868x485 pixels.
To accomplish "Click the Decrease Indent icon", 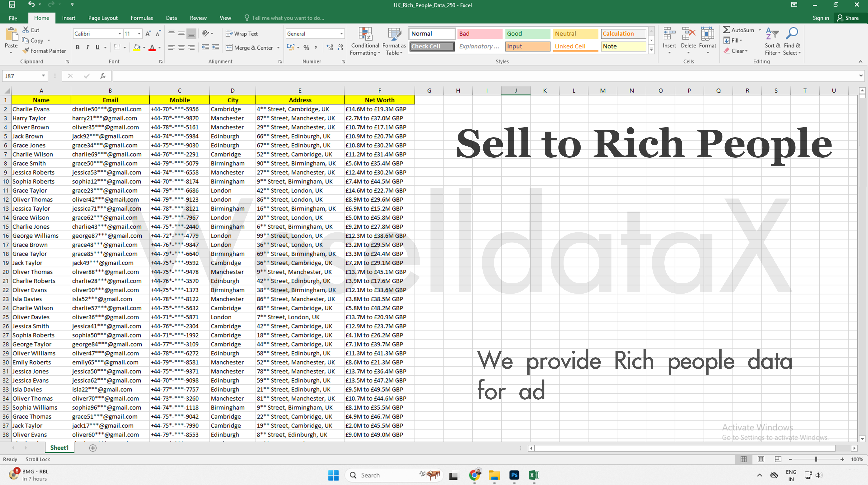I will click(x=205, y=48).
